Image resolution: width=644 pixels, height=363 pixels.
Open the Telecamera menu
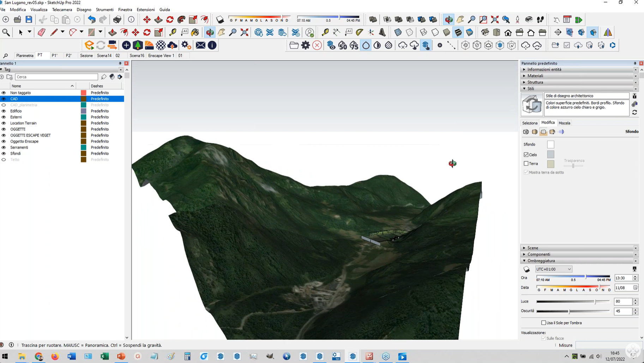tap(62, 10)
